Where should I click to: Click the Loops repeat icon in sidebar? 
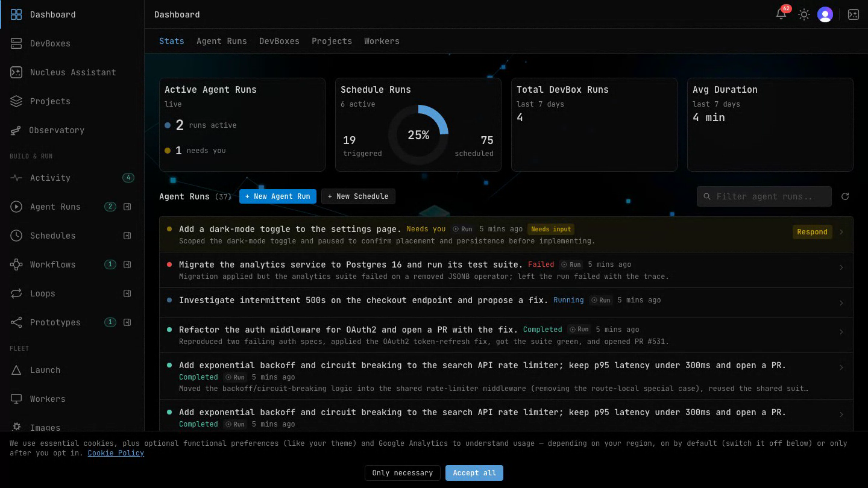(16, 293)
